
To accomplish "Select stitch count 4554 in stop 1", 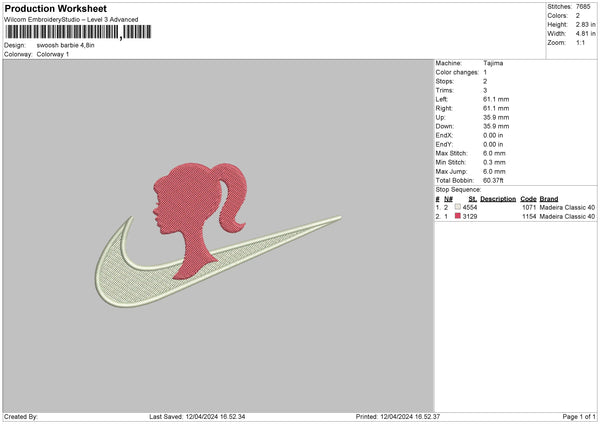I will point(470,207).
